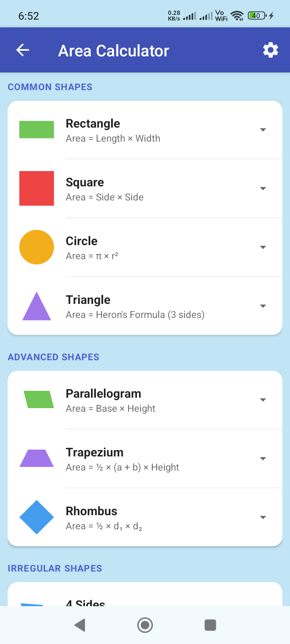290x644 pixels.
Task: Tap the blue rhombus shape icon
Action: (x=37, y=517)
